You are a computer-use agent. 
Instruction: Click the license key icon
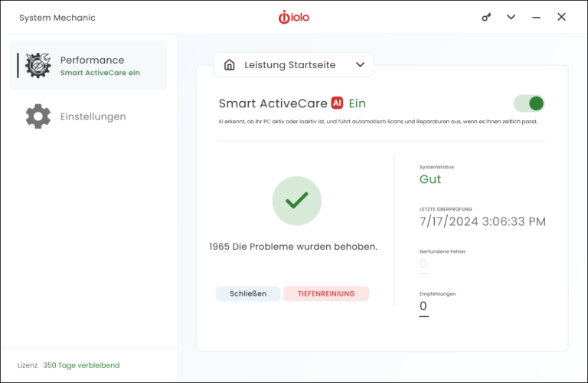tap(486, 18)
